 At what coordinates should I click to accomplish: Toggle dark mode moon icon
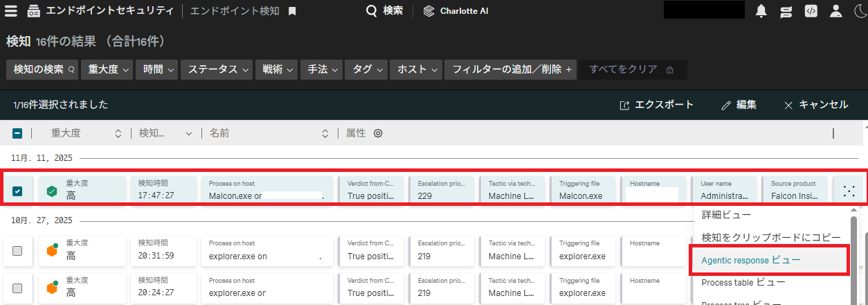coord(858,10)
